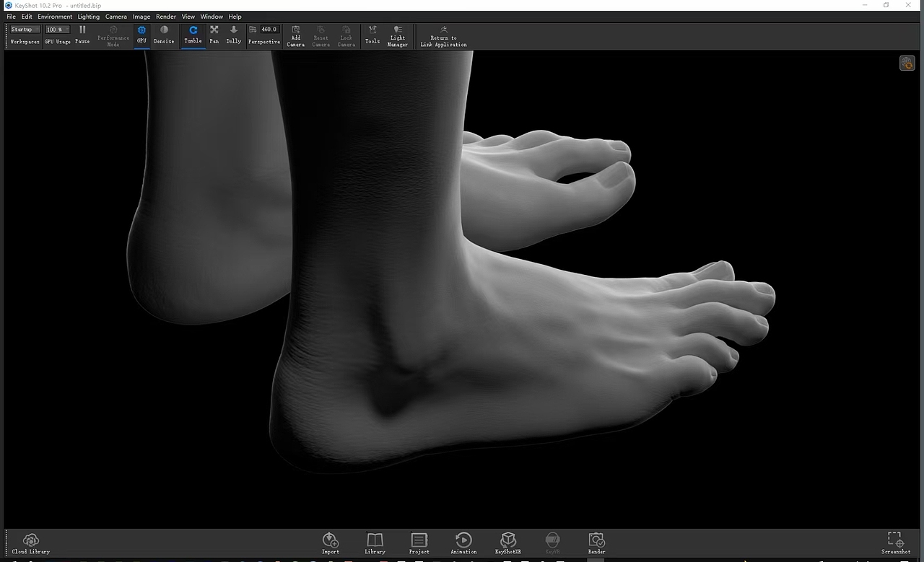Open the Light Manager
This screenshot has width=924, height=562.
tap(398, 35)
